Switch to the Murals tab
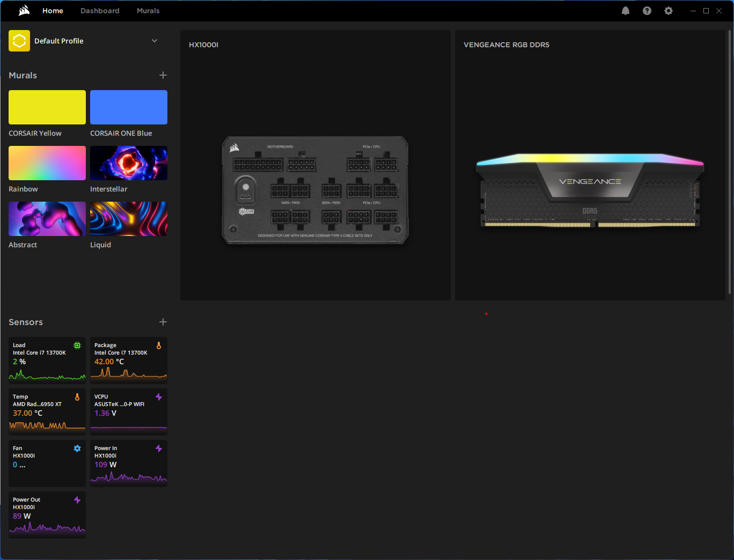Viewport: 734px width, 560px height. point(148,11)
